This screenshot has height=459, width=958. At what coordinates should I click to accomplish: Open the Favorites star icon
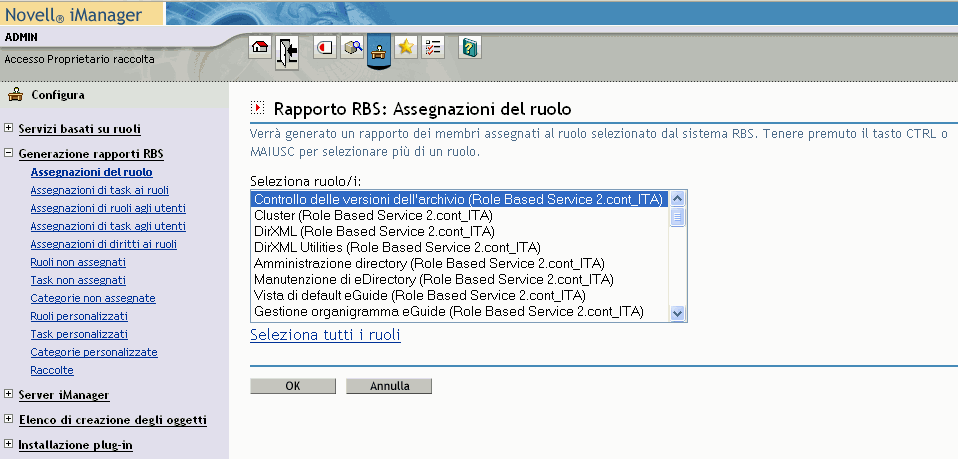406,47
